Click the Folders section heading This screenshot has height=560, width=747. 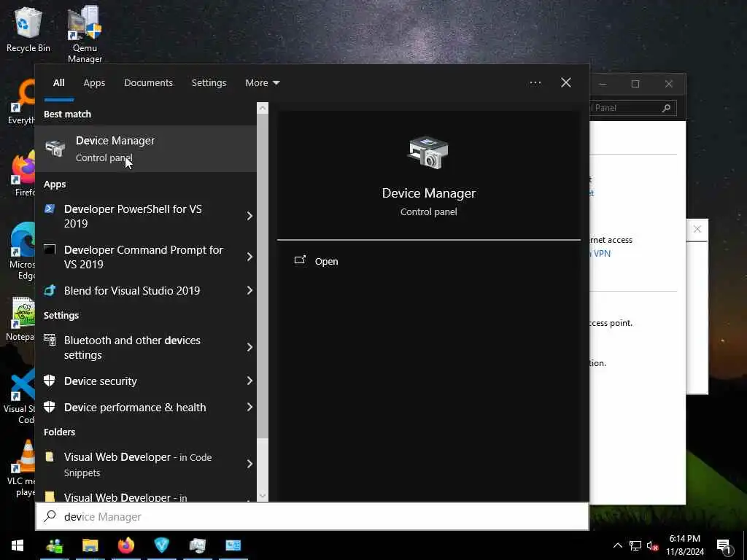(60, 432)
